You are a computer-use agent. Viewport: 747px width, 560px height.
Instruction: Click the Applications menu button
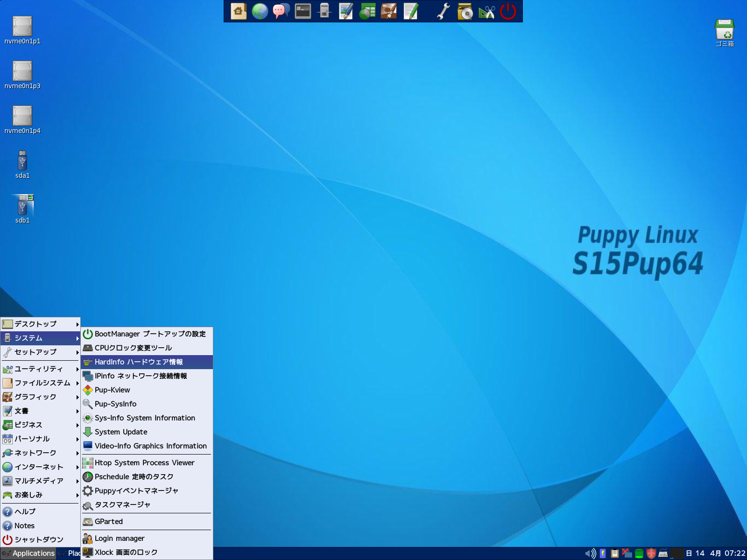[x=28, y=553]
